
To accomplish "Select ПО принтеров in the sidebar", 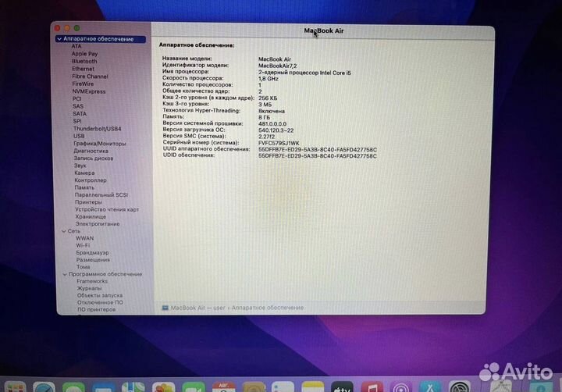I will [x=97, y=309].
